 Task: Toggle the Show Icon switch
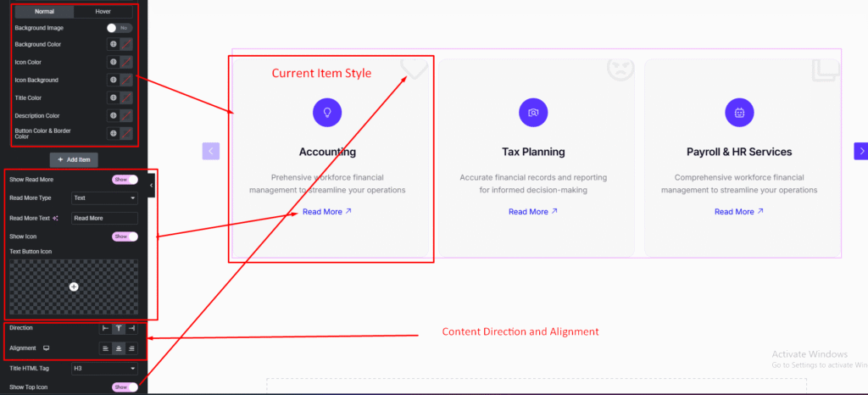click(x=124, y=236)
